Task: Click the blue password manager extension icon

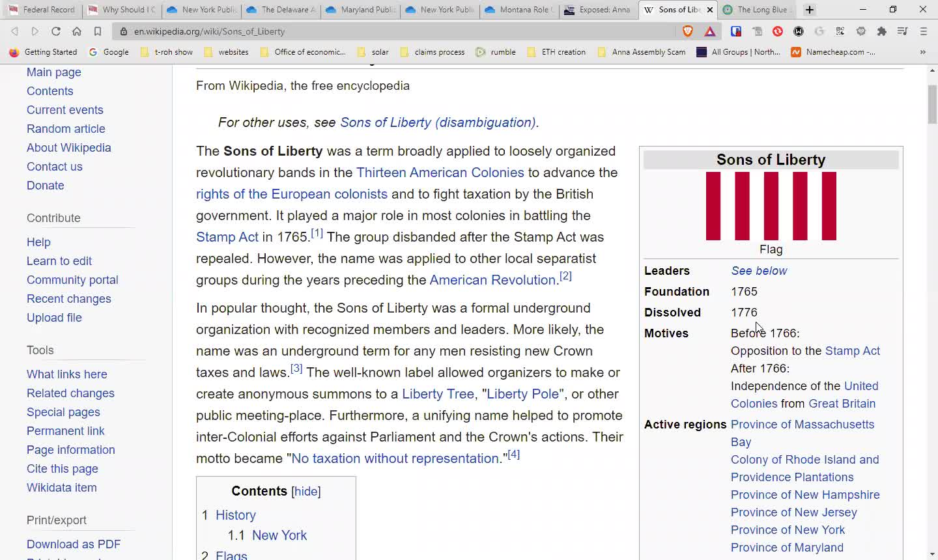Action: [x=736, y=31]
